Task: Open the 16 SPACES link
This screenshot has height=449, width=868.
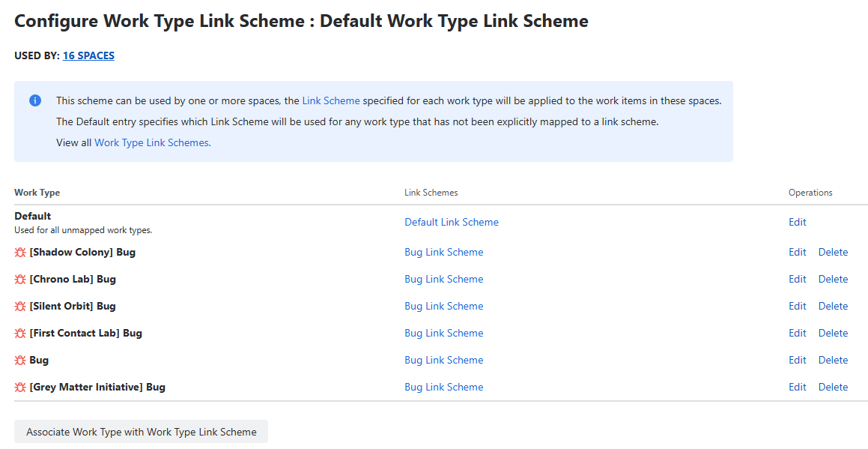Action: click(x=88, y=55)
